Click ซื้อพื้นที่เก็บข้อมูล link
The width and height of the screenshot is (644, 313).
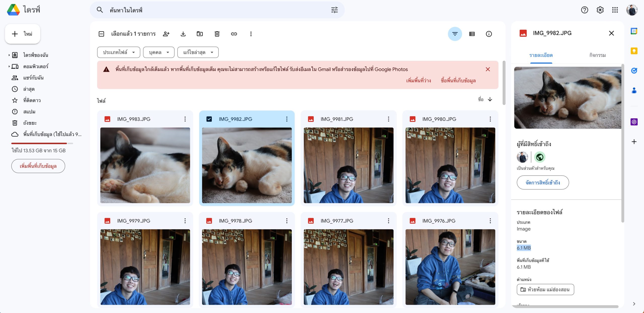[458, 81]
